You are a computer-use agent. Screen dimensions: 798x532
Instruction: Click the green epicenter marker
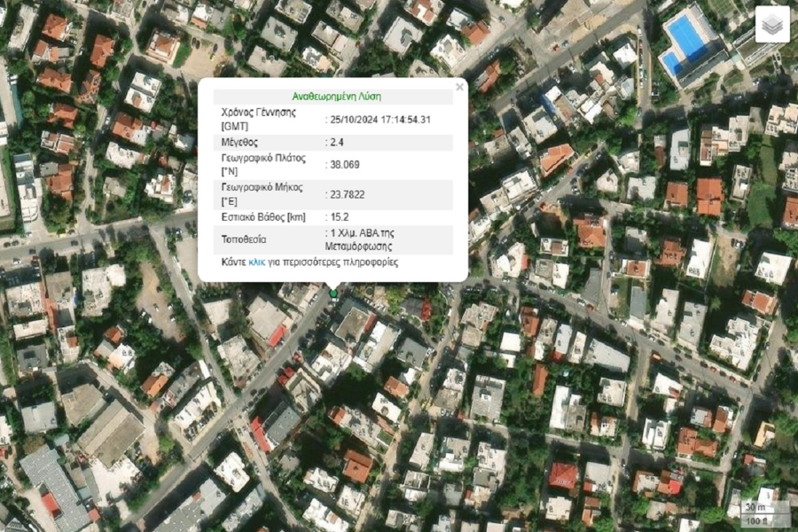(333, 293)
